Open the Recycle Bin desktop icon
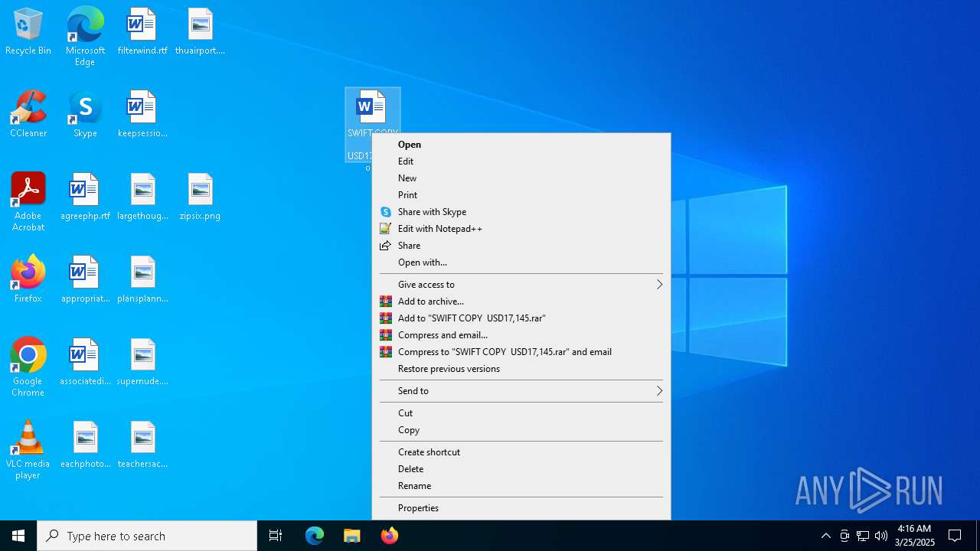The image size is (980, 551). [x=28, y=31]
